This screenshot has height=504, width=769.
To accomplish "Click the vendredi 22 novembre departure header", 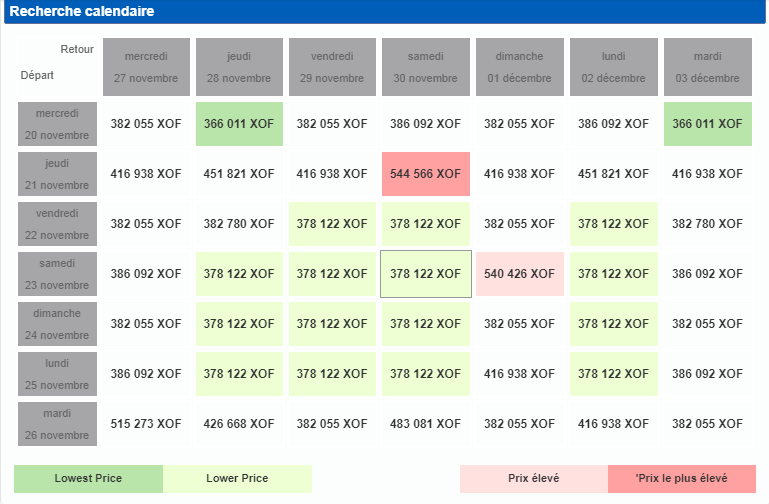I will 57,224.
